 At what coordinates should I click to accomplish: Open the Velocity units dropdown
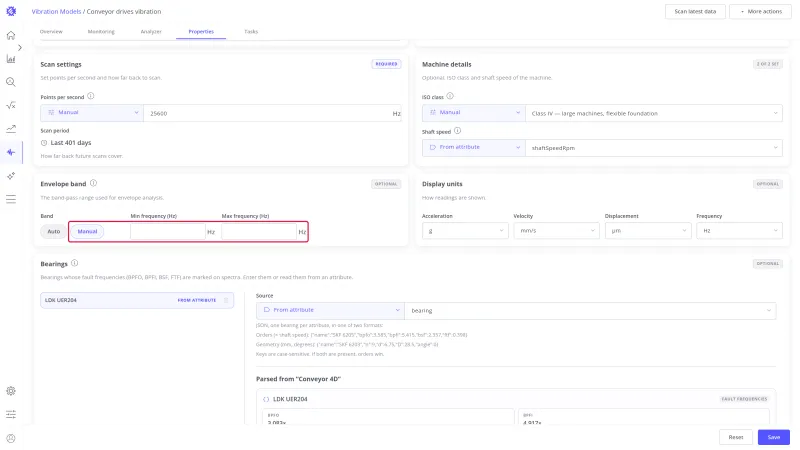coord(556,231)
